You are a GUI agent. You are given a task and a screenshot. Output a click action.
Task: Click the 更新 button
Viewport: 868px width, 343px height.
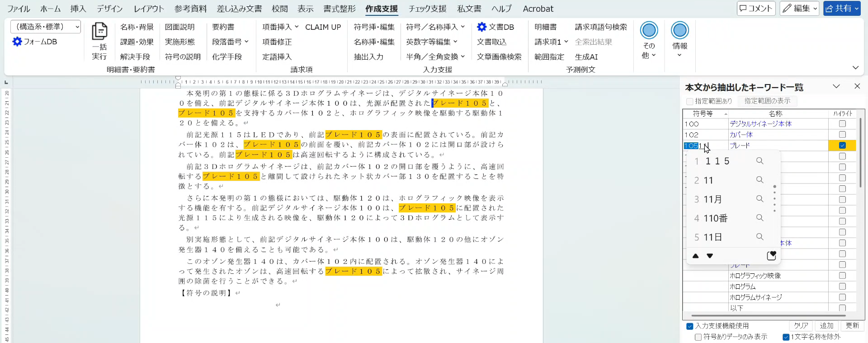tap(852, 326)
